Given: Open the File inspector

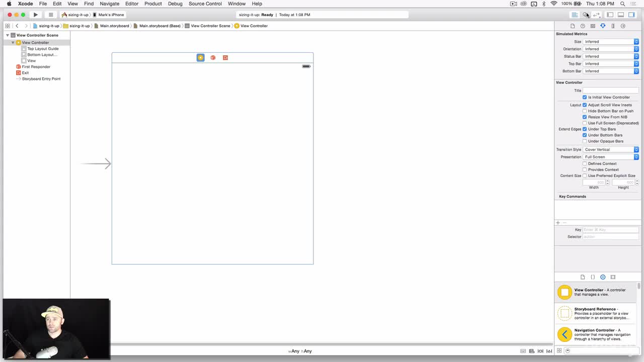Looking at the screenshot, I should [x=573, y=26].
